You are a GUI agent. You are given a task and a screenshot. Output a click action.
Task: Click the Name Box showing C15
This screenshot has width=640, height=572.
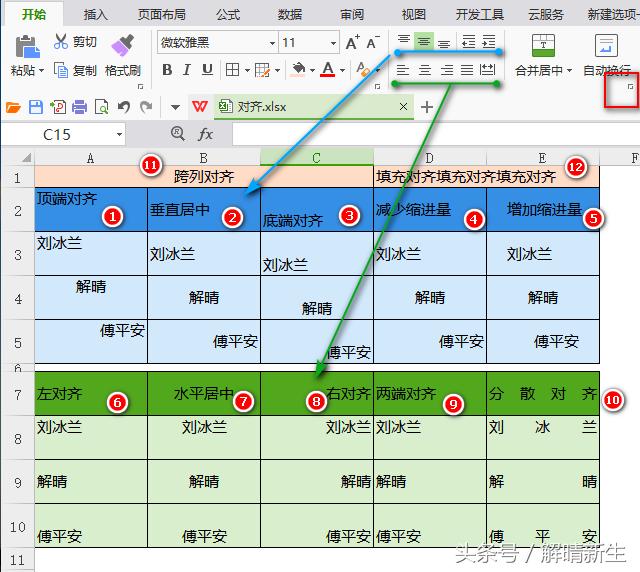(x=63, y=134)
